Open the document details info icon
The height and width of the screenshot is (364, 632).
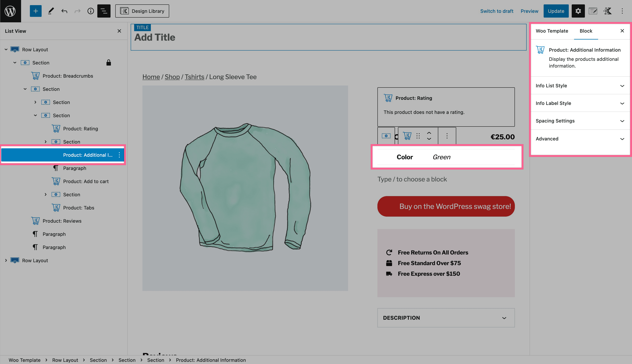91,11
